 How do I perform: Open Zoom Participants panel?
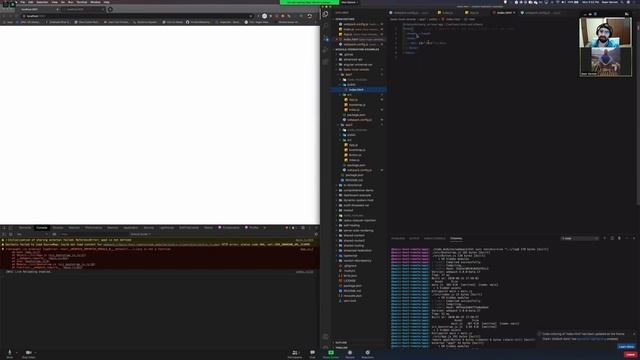point(295,353)
